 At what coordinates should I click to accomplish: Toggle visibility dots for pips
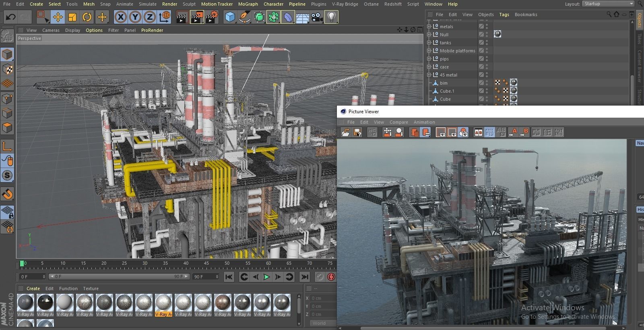[x=487, y=59]
